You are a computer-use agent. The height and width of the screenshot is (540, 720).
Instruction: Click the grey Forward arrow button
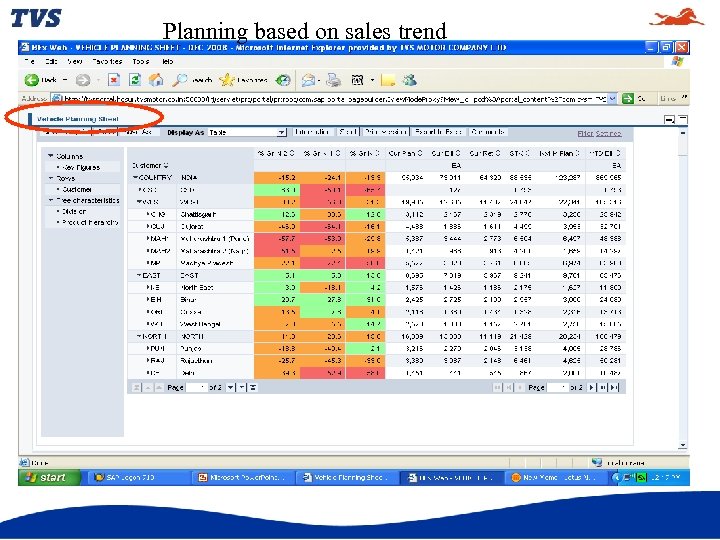click(83, 80)
